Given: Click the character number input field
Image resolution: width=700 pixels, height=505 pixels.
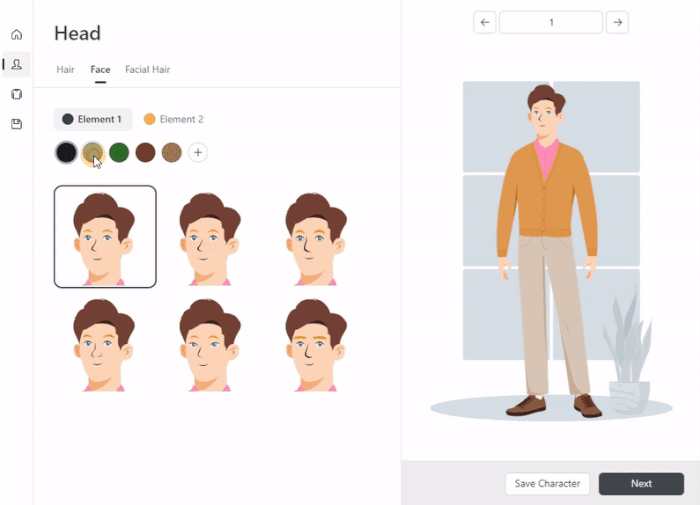Looking at the screenshot, I should tap(551, 22).
